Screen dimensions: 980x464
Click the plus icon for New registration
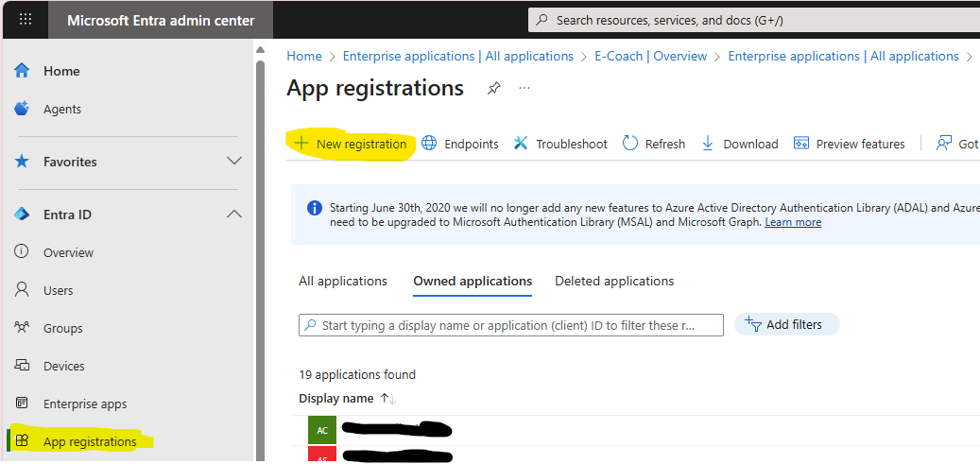301,144
